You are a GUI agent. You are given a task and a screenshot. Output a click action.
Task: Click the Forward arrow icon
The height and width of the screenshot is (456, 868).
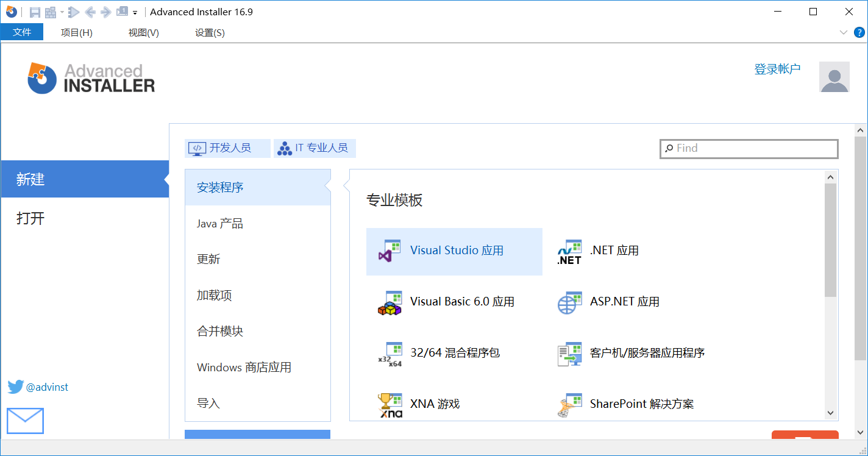[105, 12]
